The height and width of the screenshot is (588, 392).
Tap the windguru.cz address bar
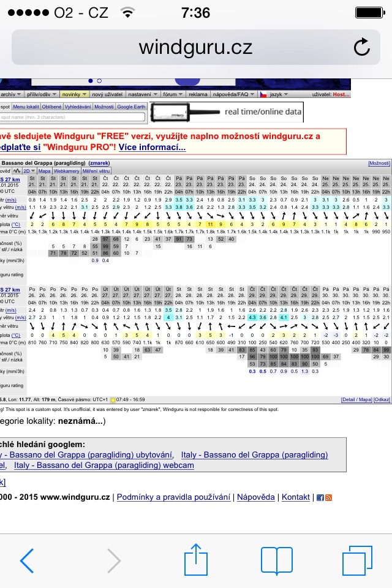(x=196, y=47)
